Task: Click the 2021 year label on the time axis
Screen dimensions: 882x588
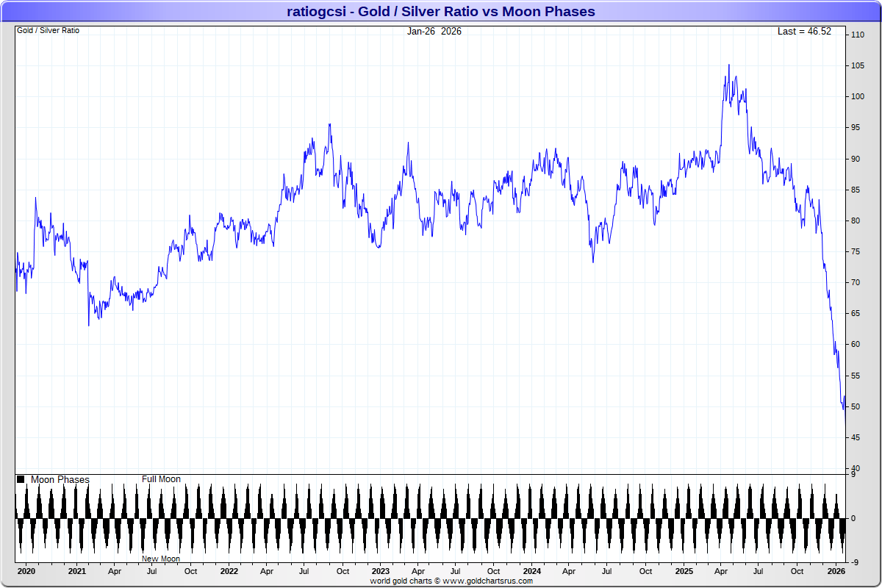Action: (76, 571)
